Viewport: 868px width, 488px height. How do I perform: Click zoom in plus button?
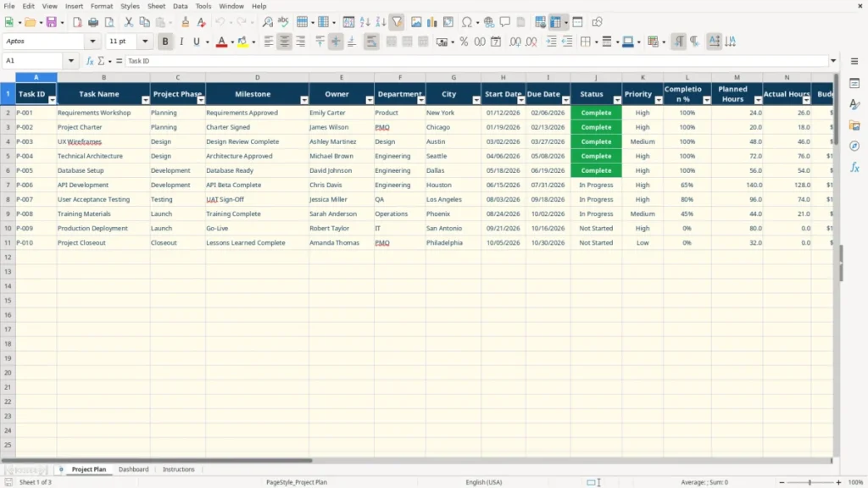838,482
